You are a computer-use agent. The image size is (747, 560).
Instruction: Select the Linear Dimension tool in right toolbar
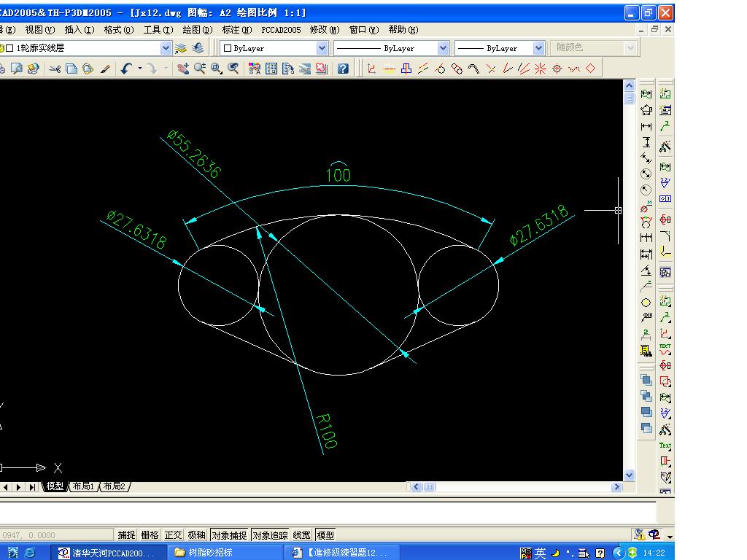click(x=646, y=127)
